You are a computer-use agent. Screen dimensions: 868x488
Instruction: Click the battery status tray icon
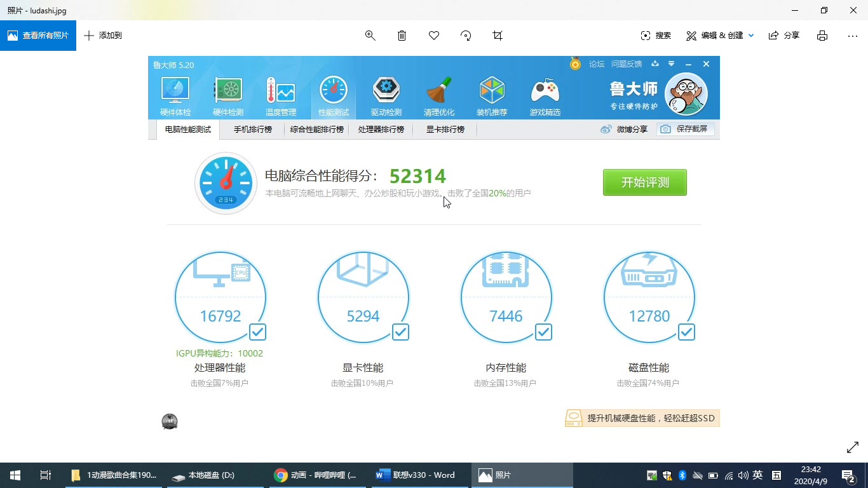click(713, 475)
